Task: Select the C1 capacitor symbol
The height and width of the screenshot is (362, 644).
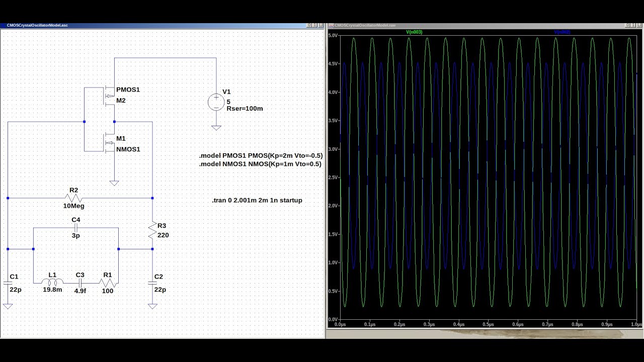Action: point(8,284)
